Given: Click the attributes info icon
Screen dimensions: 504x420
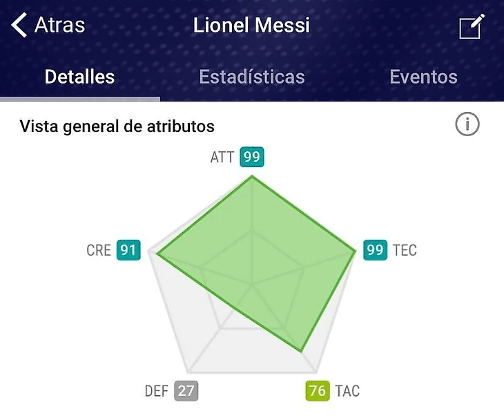Looking at the screenshot, I should pos(467,125).
